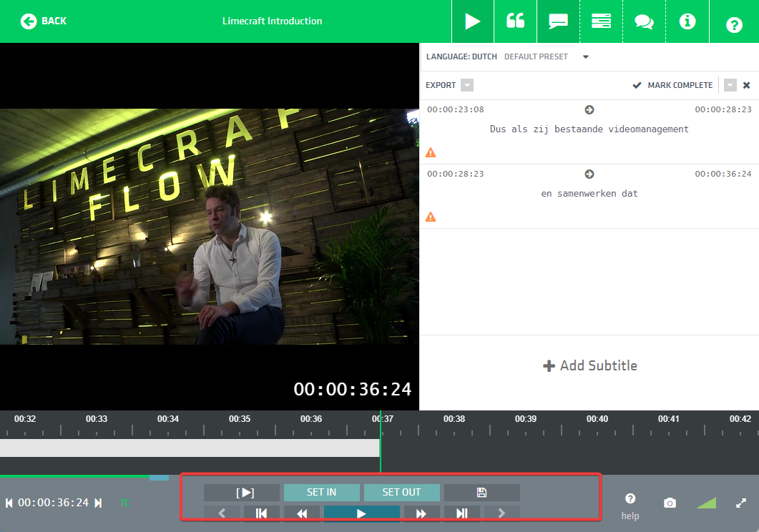Toggle fullscreen with expand arrows
Viewport: 759px width, 532px height.
click(x=740, y=503)
